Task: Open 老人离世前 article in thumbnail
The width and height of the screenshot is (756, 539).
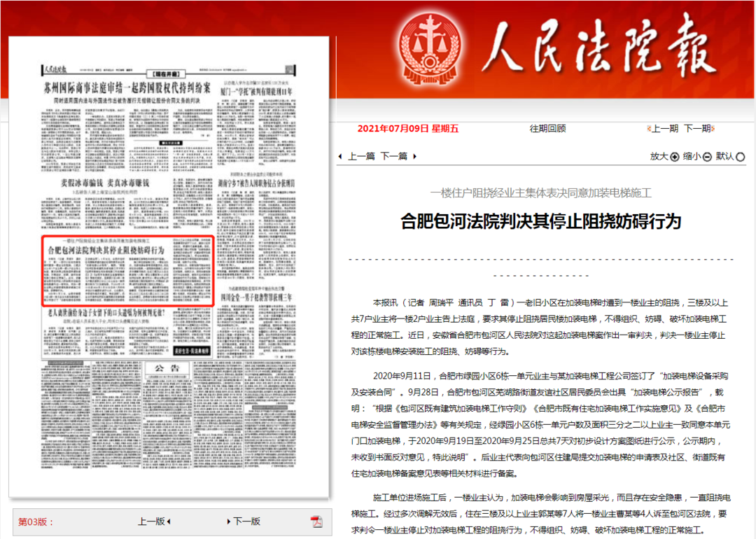Action: [106, 313]
